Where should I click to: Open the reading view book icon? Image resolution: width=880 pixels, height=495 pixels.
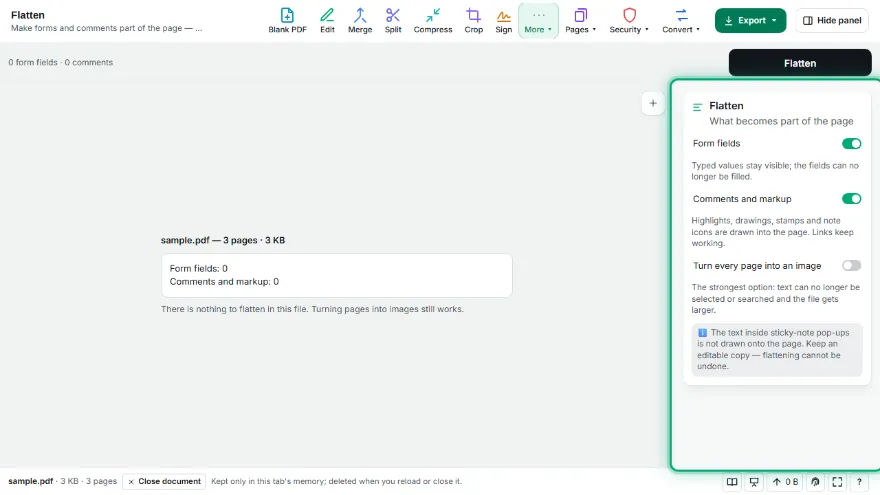click(732, 482)
